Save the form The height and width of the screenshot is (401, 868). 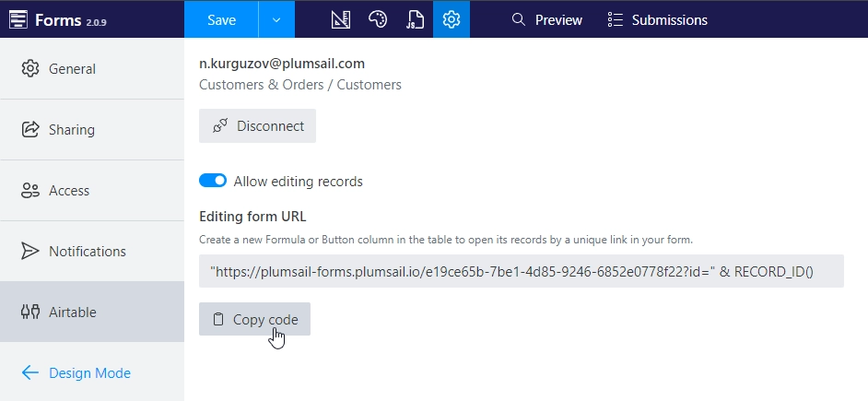221,20
